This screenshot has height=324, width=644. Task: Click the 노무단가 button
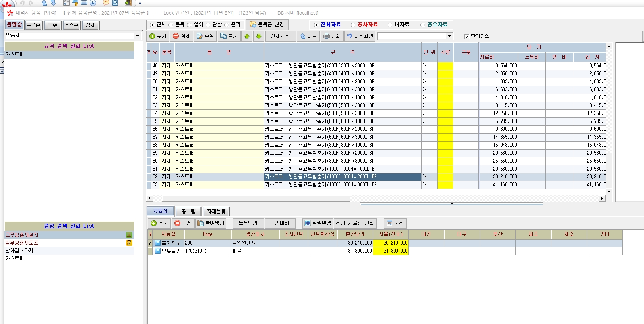[248, 223]
